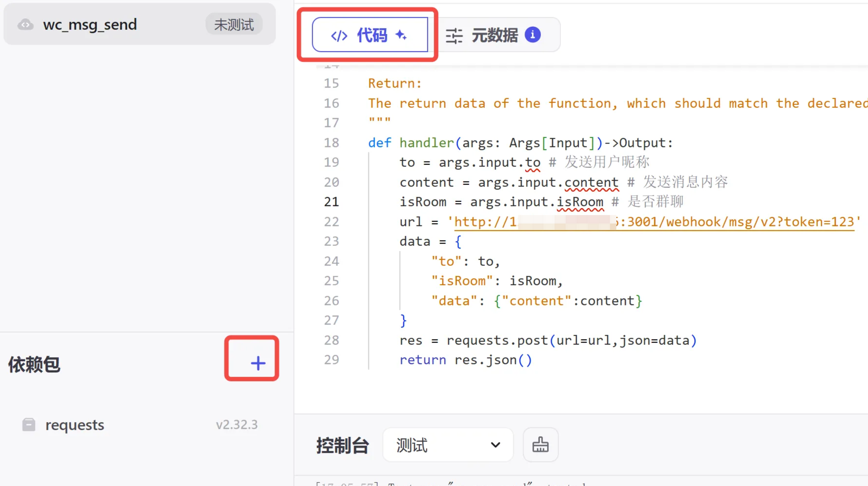Click the 未测试 status badge

(x=234, y=25)
